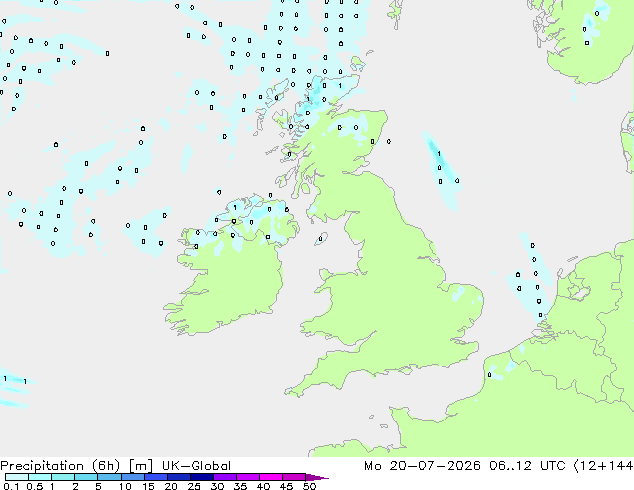Screen dimensions: 634x490
Task: Click the 1–2 legend color swatch
Action: (x=63, y=477)
